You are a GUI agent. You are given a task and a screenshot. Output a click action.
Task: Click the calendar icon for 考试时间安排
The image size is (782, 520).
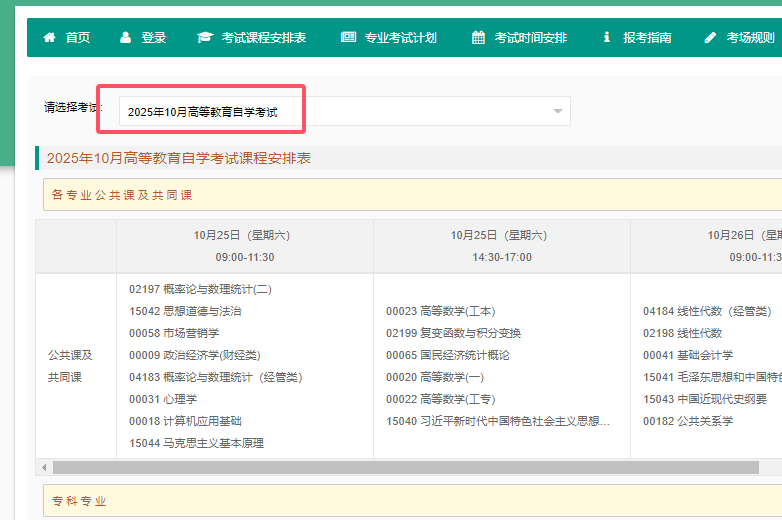(x=478, y=38)
